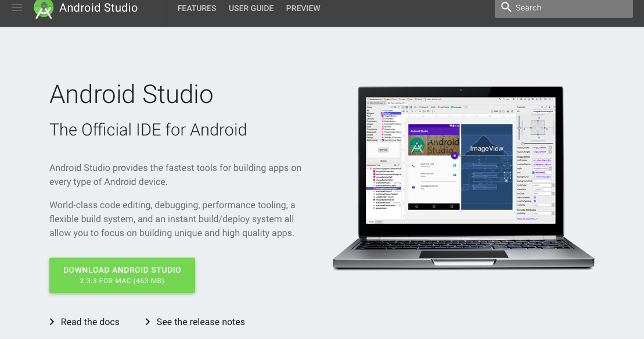Open the Preview menu item
The width and height of the screenshot is (644, 339).
(x=303, y=8)
